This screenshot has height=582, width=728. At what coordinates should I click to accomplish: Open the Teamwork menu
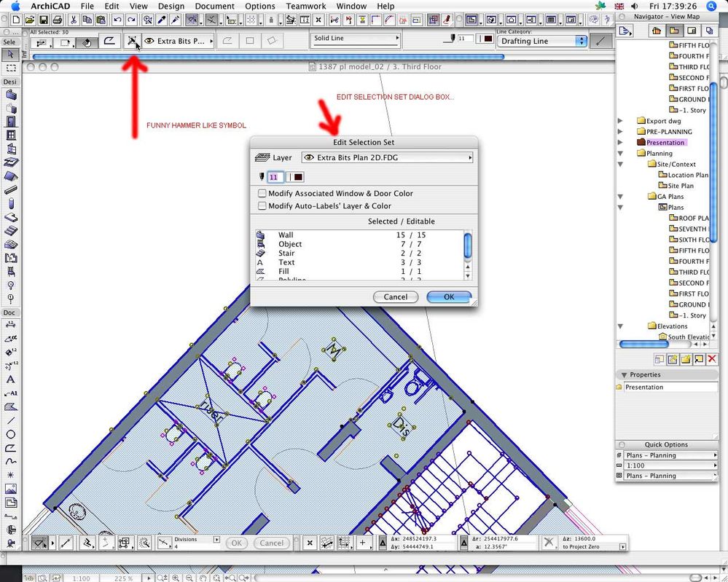[306, 6]
